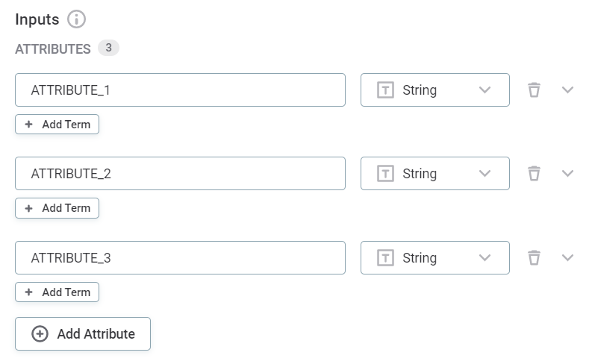Delete ATTRIBUTE_3 with trash icon
592x364 pixels.
(x=534, y=258)
